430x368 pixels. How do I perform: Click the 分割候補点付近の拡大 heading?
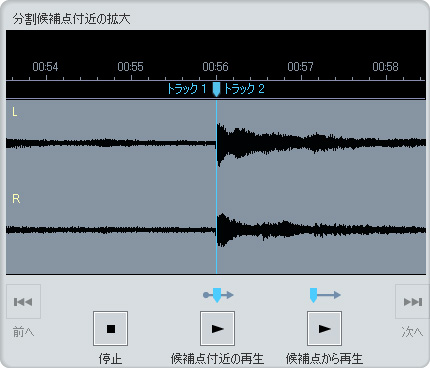pos(72,19)
